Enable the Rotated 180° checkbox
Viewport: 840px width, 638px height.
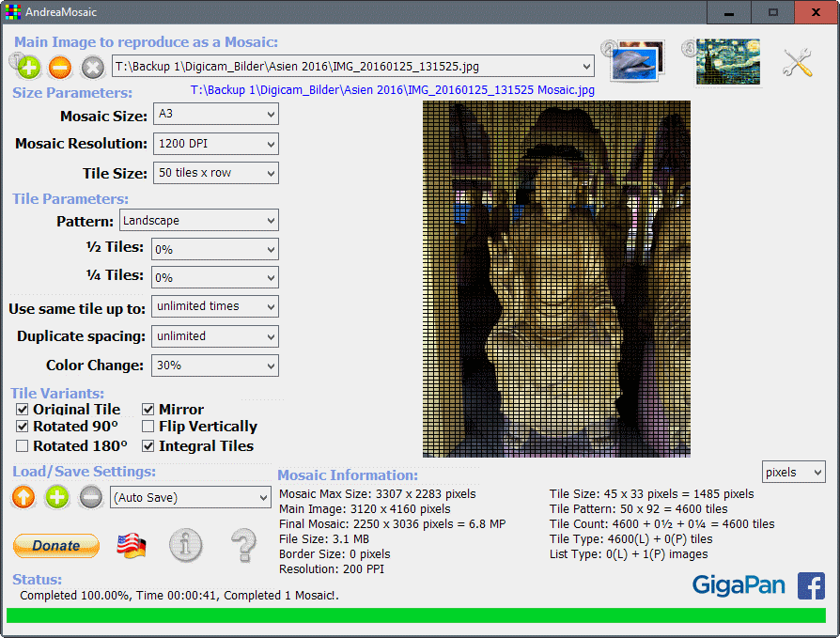pos(23,446)
